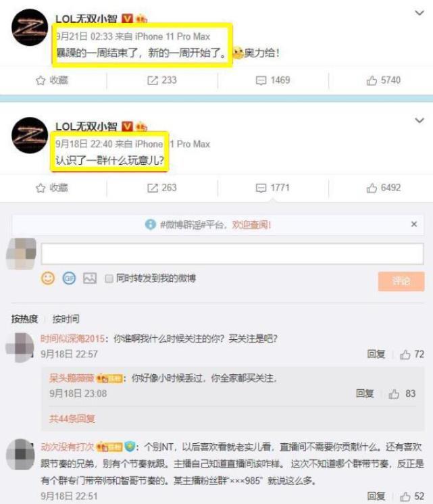Open the 欢迎查阅! link in notice bar
The width and height of the screenshot is (433, 504).
point(252,225)
